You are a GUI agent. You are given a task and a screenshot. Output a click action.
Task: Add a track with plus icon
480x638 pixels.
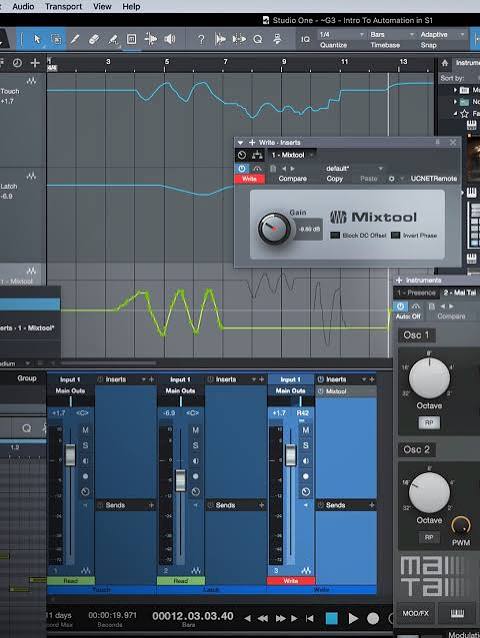(35, 63)
